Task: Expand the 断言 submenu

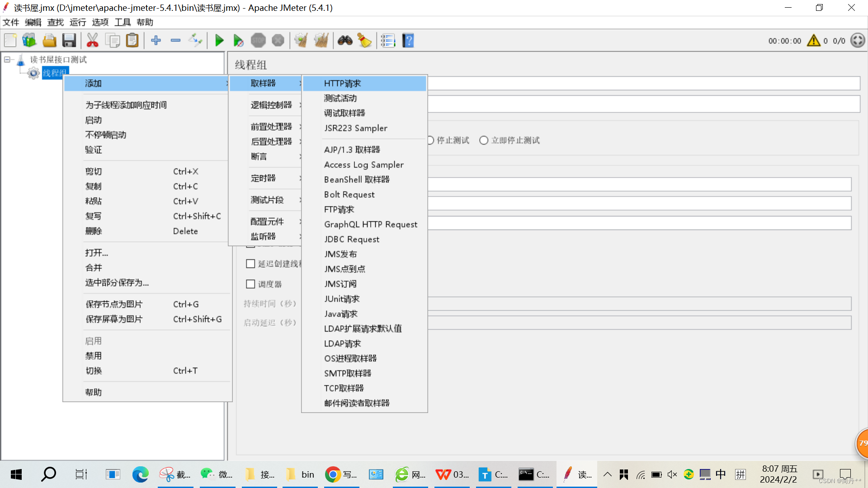Action: click(x=266, y=157)
